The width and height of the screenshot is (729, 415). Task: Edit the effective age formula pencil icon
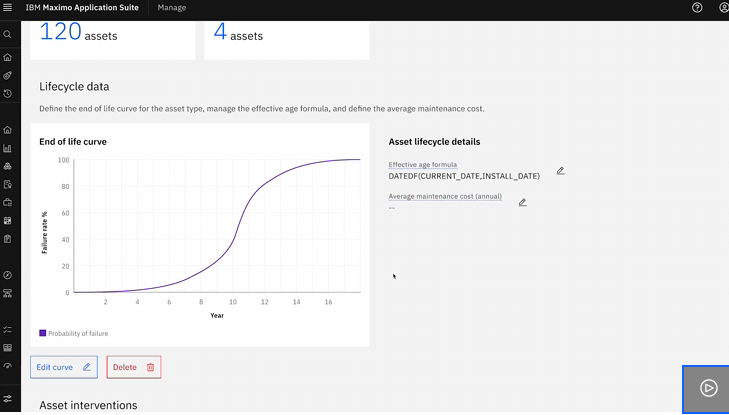pyautogui.click(x=560, y=171)
